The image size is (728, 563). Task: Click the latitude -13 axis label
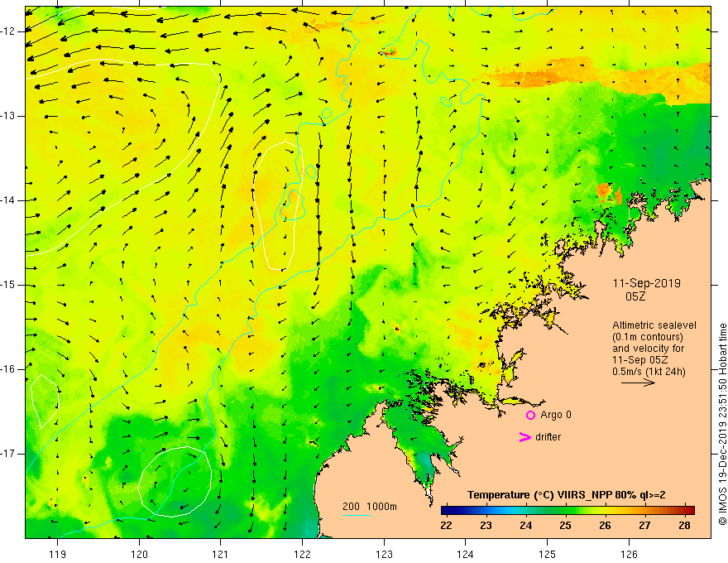point(9,116)
